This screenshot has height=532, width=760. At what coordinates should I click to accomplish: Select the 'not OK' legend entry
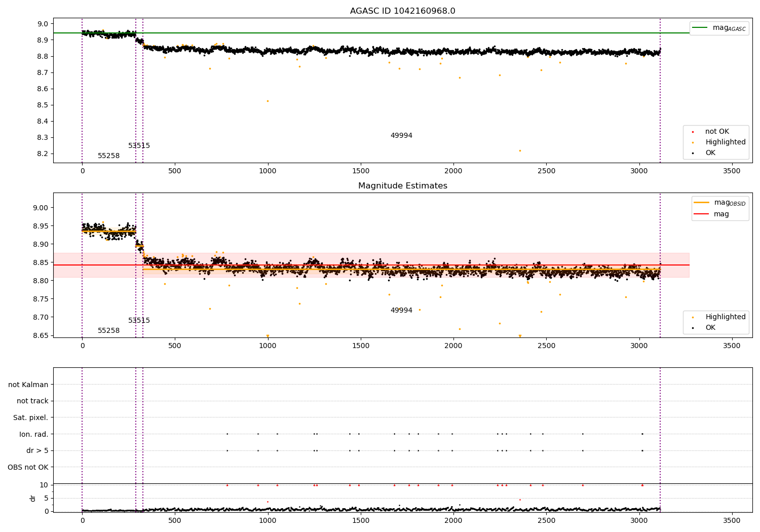pos(717,132)
